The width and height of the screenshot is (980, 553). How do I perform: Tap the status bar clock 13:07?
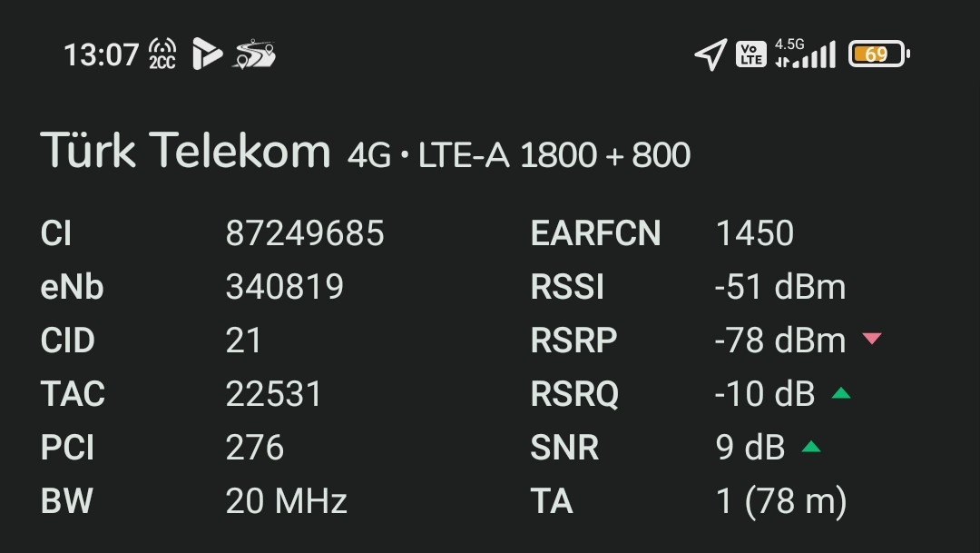click(102, 54)
